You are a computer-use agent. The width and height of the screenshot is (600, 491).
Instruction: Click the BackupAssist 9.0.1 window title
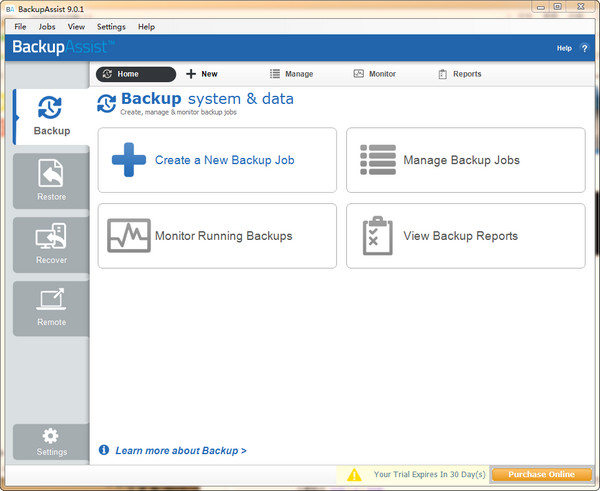(51, 9)
